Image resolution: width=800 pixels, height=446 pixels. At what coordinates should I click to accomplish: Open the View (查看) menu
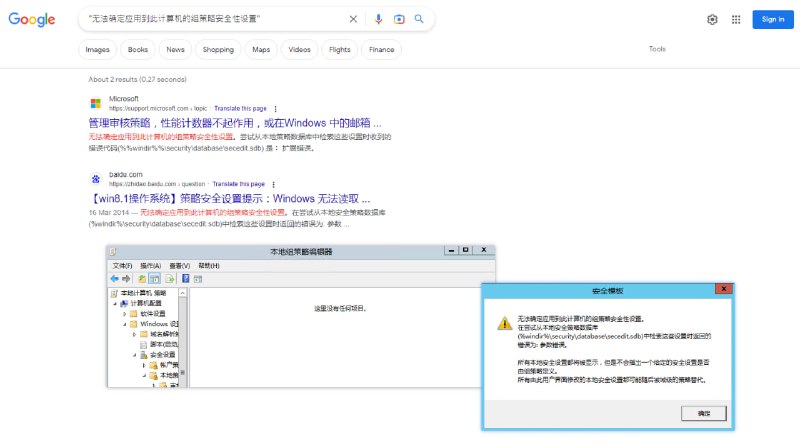(180, 266)
